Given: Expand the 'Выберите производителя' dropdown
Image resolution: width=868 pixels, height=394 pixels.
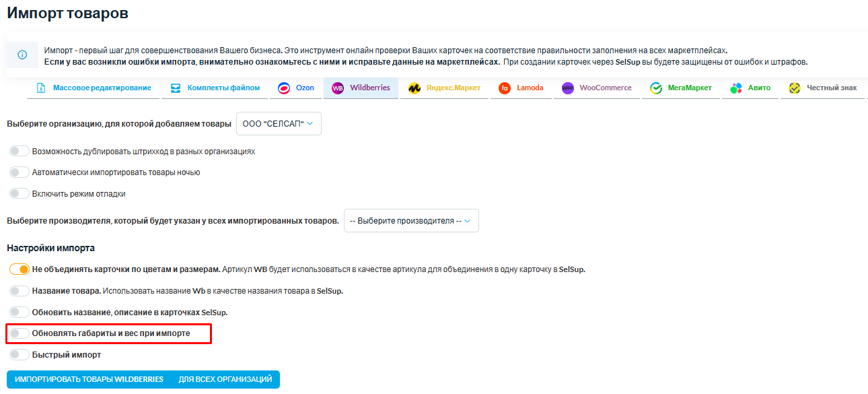Looking at the screenshot, I should point(411,221).
